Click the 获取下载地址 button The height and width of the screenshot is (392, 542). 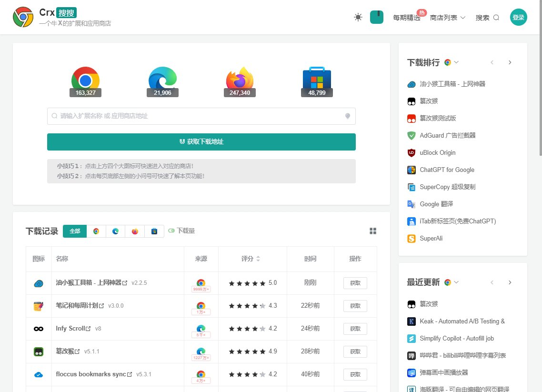click(201, 142)
